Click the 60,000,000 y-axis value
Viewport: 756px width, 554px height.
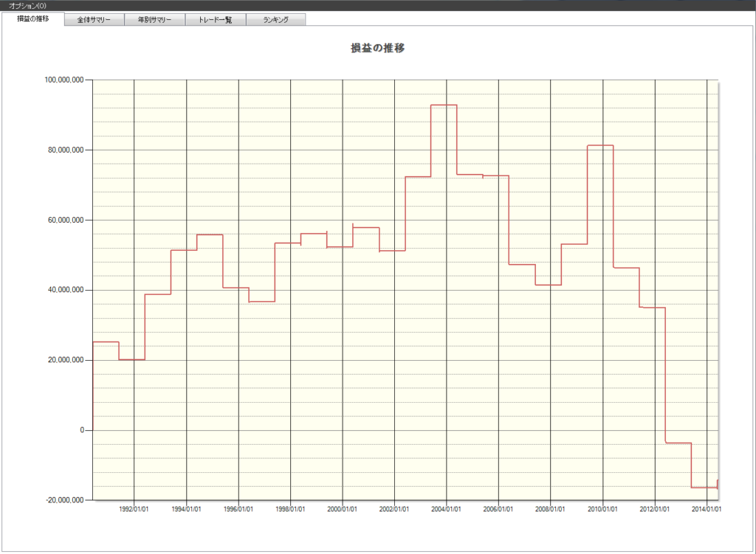coord(66,220)
